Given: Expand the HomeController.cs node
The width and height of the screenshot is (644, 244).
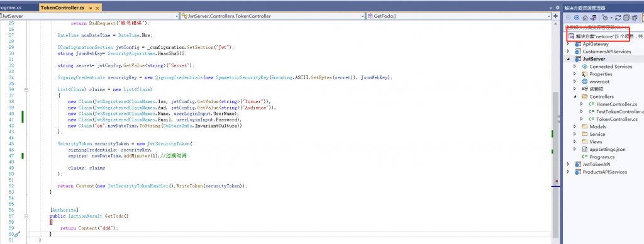Looking at the screenshot, I should click(x=582, y=104).
